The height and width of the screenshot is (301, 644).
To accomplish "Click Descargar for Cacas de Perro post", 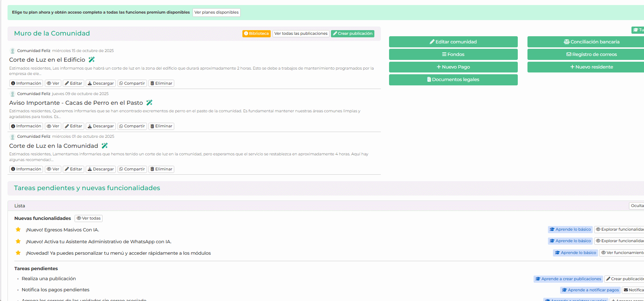I will pos(101,126).
